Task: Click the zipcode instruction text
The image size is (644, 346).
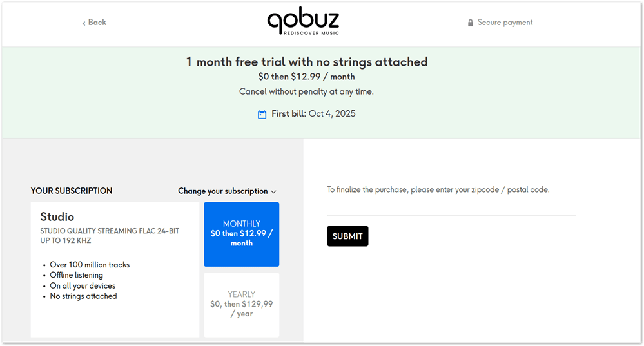Action: pos(438,189)
